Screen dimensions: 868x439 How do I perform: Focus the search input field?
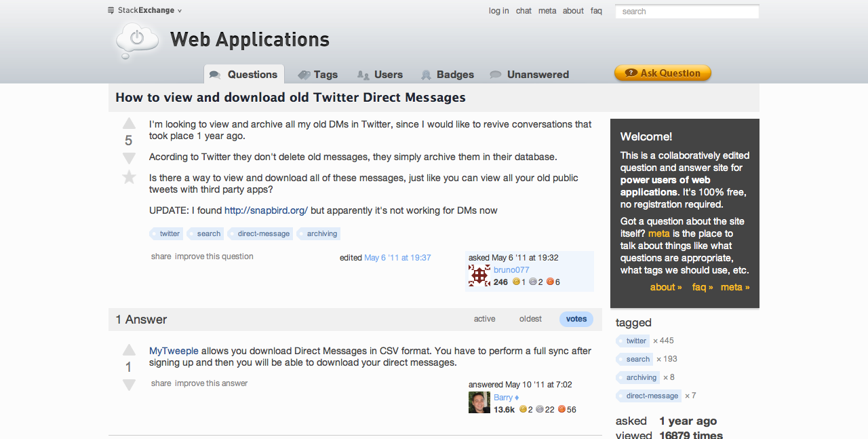pyautogui.click(x=687, y=12)
